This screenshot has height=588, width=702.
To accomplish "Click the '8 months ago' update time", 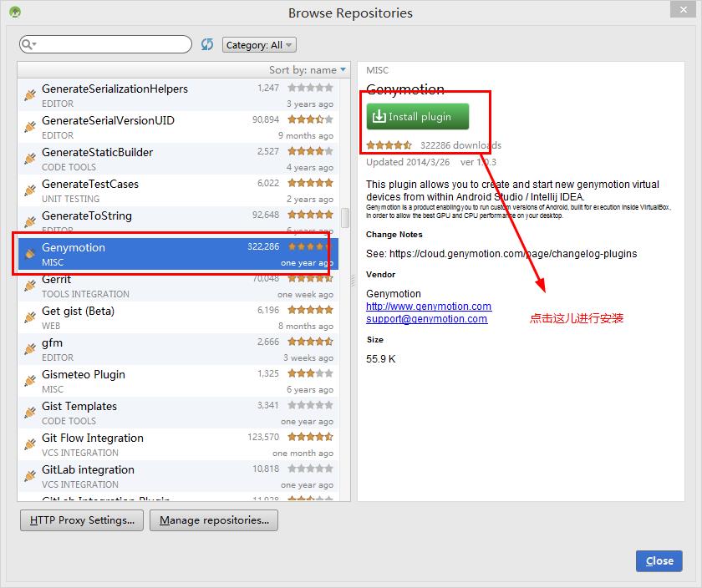I will click(x=306, y=327).
